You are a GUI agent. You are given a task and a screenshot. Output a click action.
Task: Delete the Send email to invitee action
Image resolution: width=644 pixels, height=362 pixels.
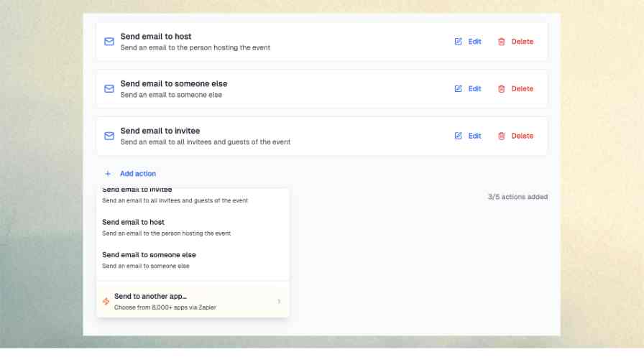tap(515, 136)
